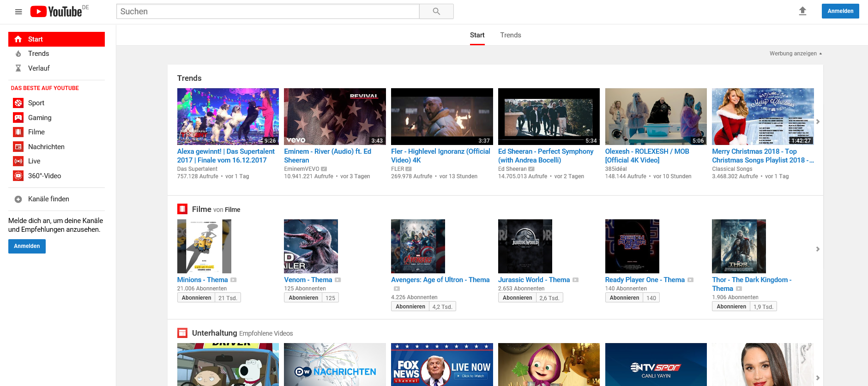
Task: Open the Classical Songs channel link
Action: (732, 169)
